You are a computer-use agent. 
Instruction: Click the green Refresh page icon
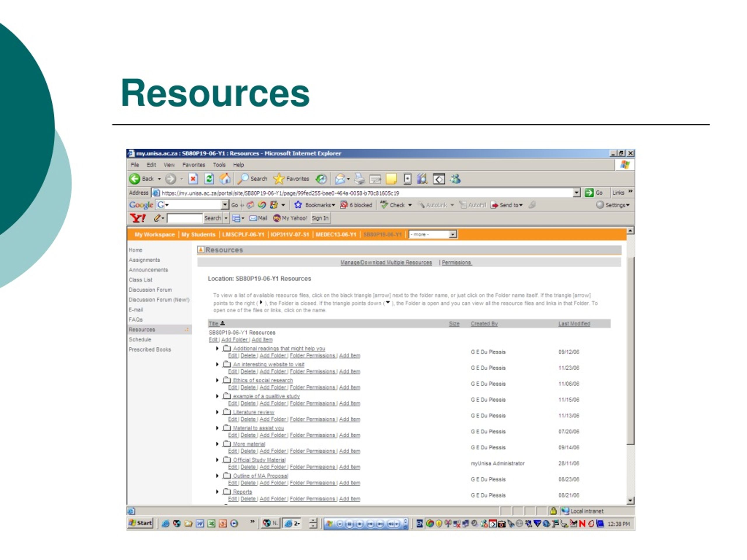[x=209, y=179]
